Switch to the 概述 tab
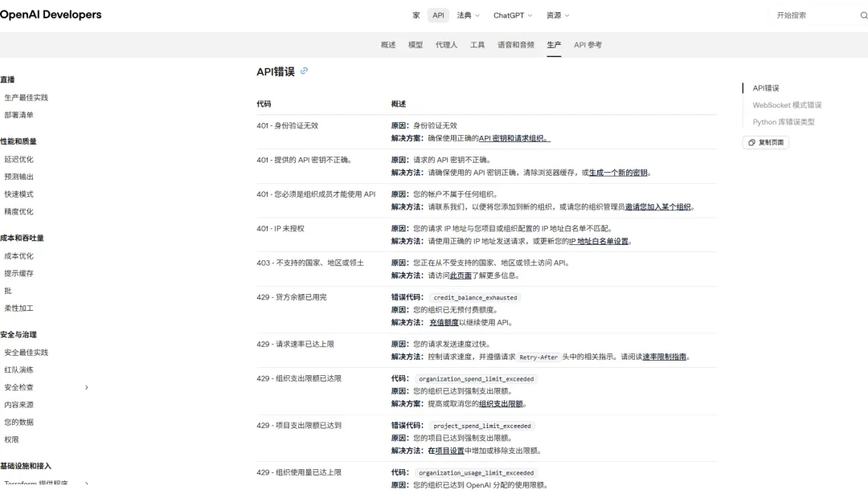 click(388, 45)
